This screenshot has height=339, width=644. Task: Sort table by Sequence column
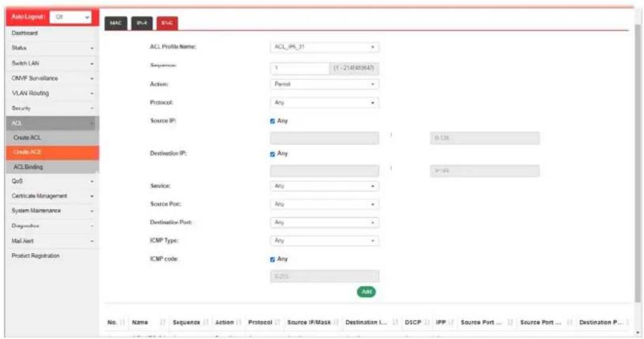coord(191,322)
